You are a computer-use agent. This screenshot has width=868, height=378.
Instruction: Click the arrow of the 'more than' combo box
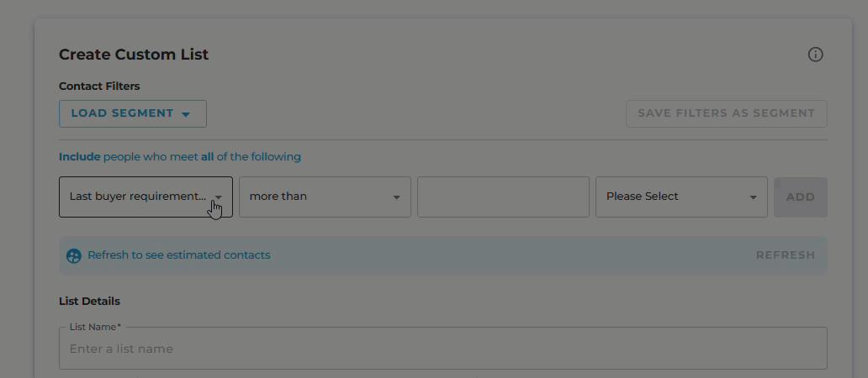coord(396,198)
